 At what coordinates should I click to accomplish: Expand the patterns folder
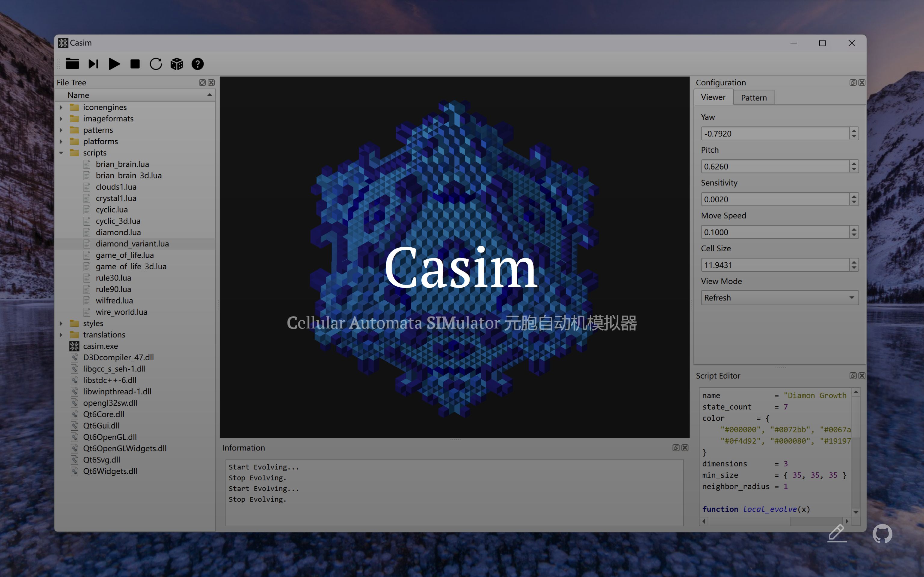(x=61, y=130)
